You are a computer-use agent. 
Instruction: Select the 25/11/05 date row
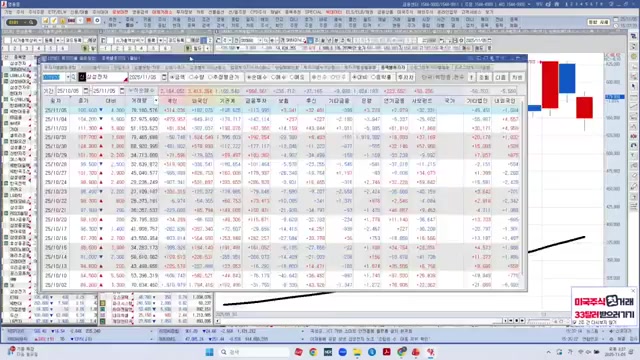pos(282,110)
